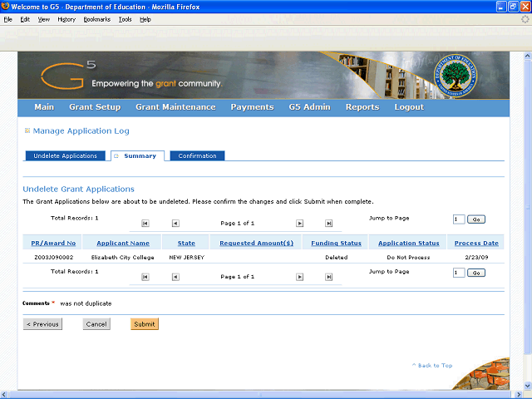Sort by Funding Status column
The height and width of the screenshot is (399, 532).
click(336, 243)
